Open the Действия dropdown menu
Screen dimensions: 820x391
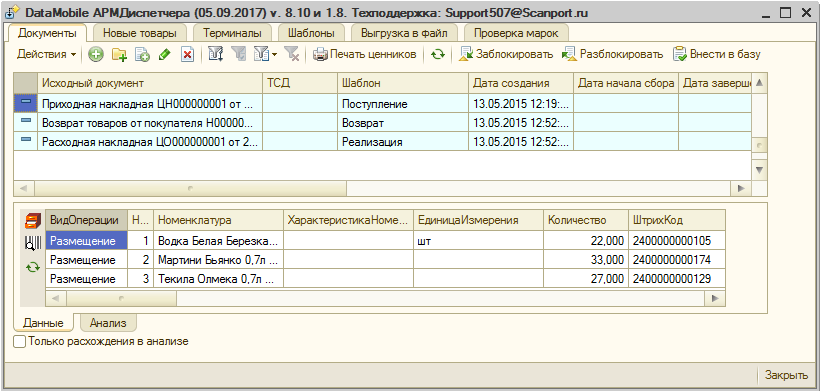pyautogui.click(x=47, y=54)
